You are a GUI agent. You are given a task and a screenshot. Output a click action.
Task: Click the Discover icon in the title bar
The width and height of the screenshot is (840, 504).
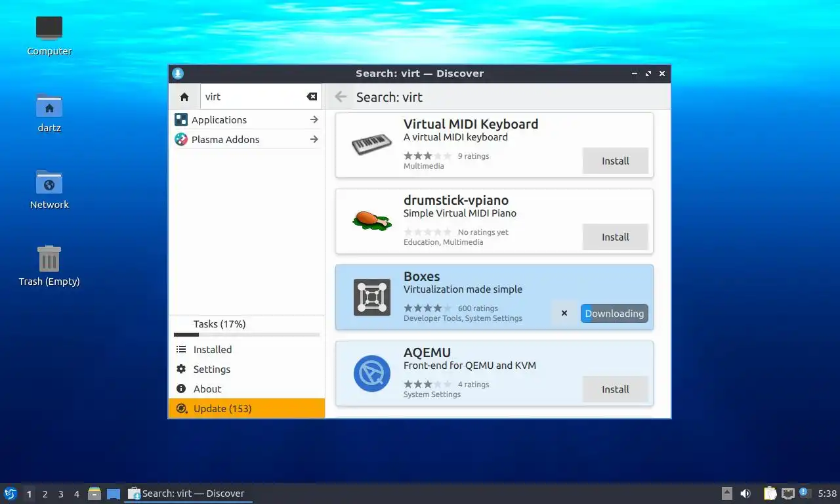[x=178, y=73]
